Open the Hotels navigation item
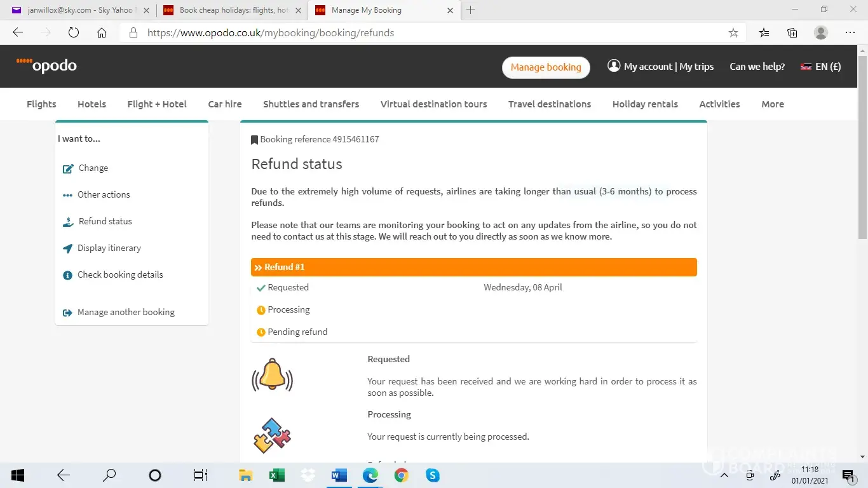 coord(92,104)
